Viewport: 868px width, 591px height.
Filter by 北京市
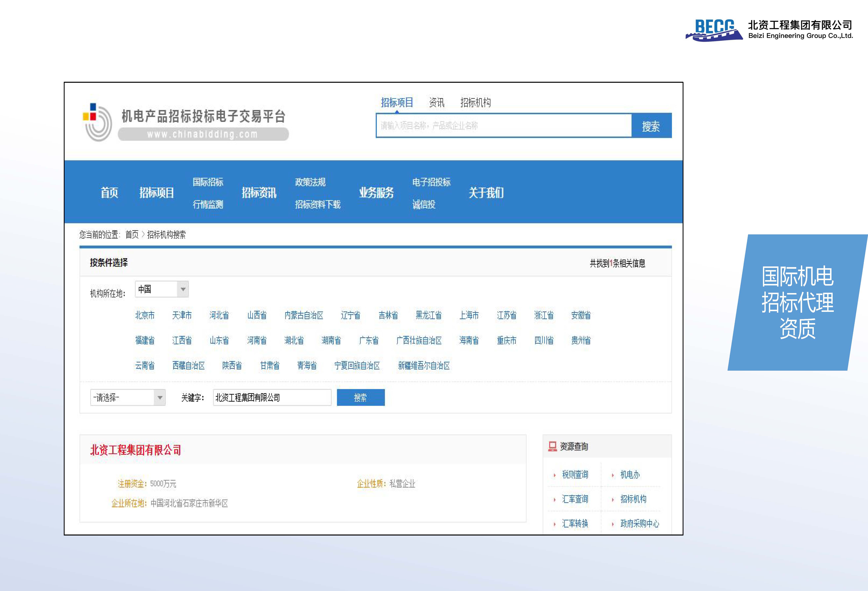click(x=145, y=315)
